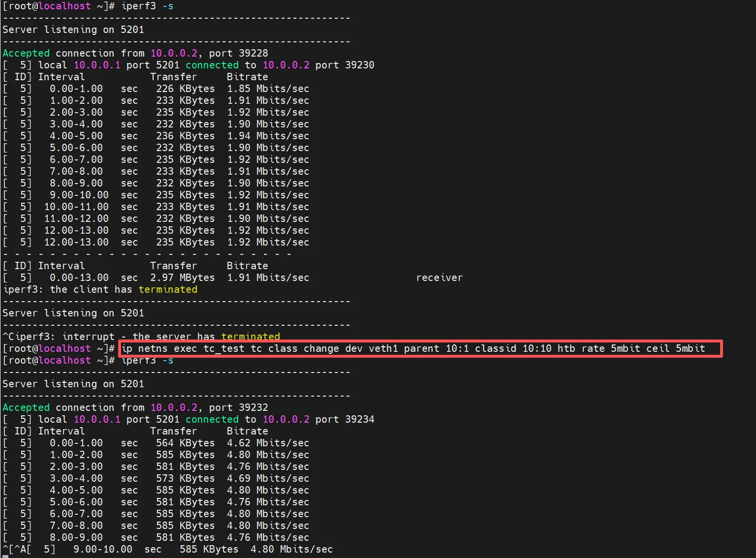Screen dimensions: 756x558
Task: Click port number 39234 in the second connected line
Action: pos(359,420)
